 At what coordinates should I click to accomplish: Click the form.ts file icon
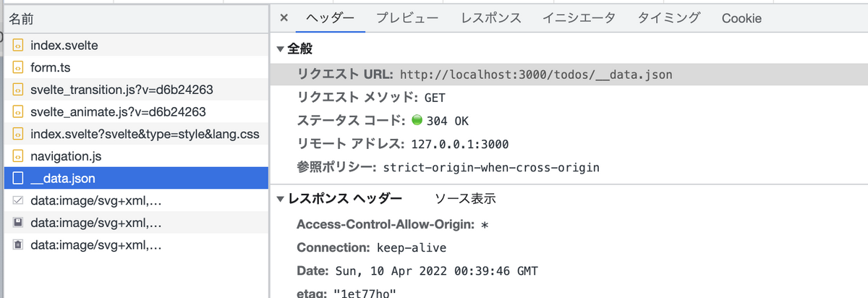(x=17, y=68)
